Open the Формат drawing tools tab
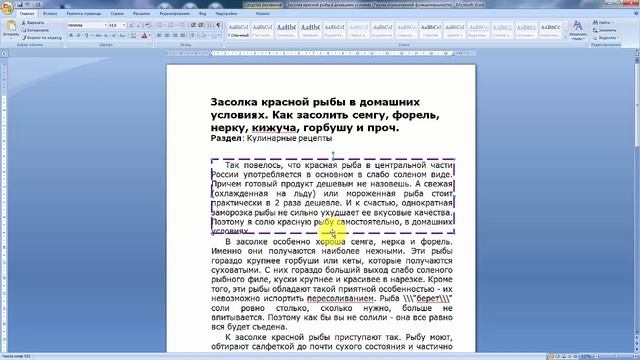This screenshot has width=640, height=360. coord(262,13)
